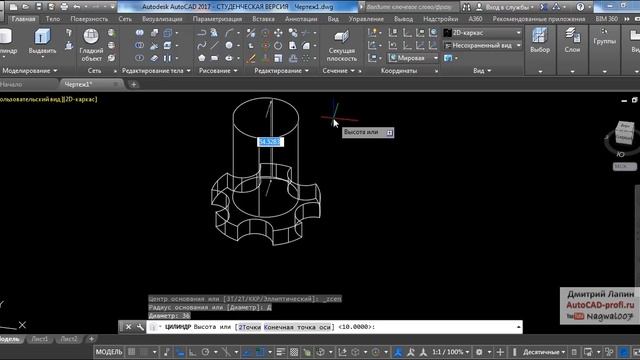This screenshot has width=640, height=360.
Task: Click the 2Точки command option
Action: [249, 327]
